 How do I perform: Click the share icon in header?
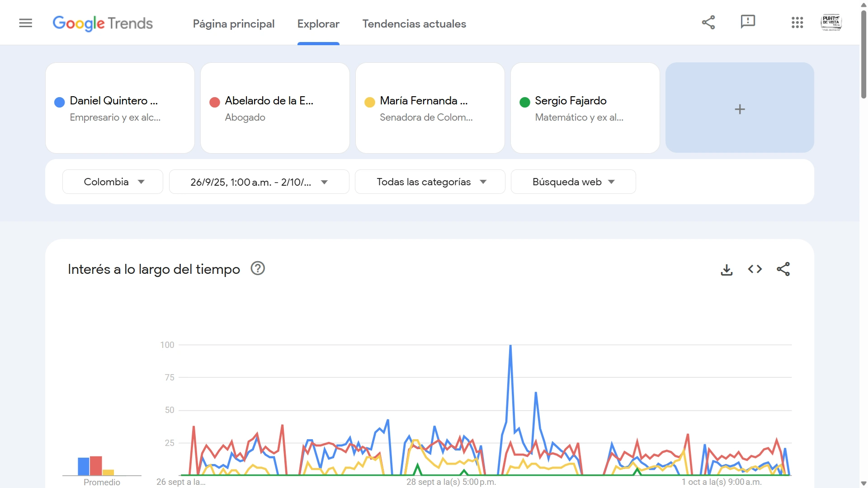pos(708,22)
